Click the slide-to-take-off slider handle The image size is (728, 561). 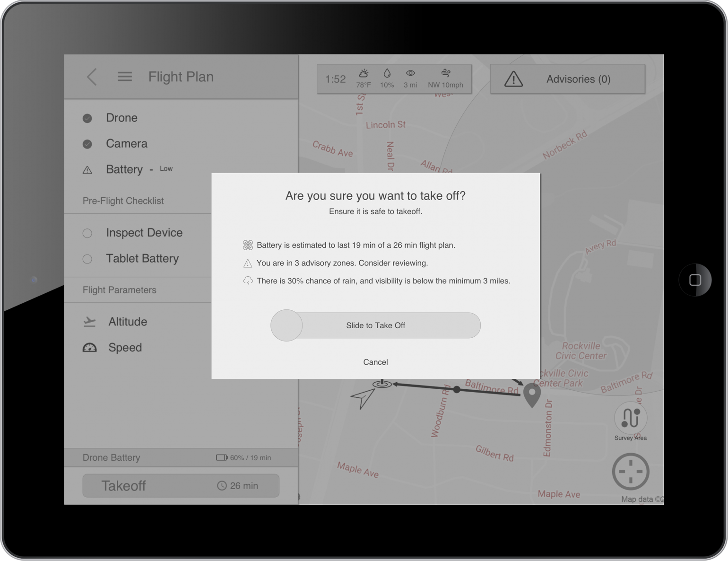point(286,325)
